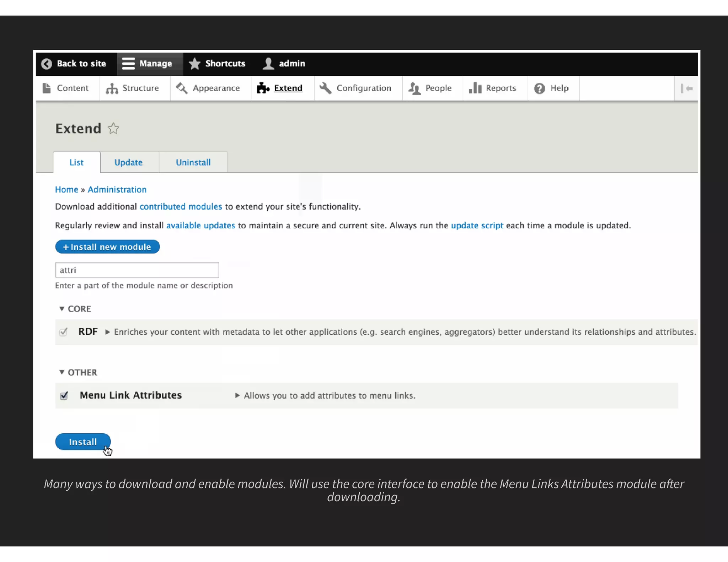The height and width of the screenshot is (562, 728).
Task: Click the People menu label
Action: pyautogui.click(x=438, y=88)
